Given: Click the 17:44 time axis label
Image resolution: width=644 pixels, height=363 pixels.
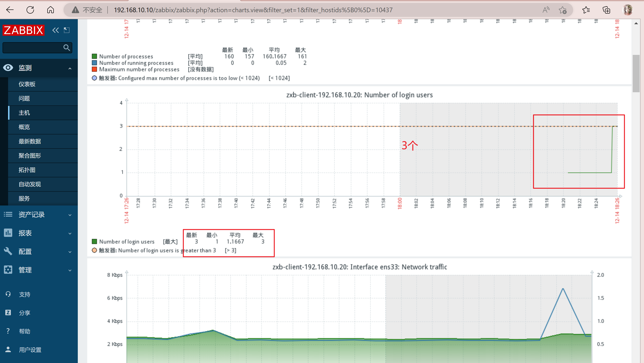Looking at the screenshot, I should (269, 203).
